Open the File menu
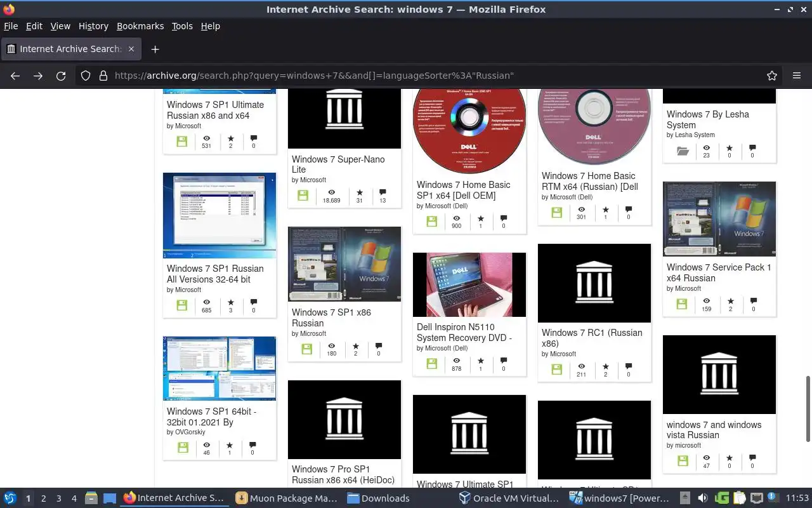The height and width of the screenshot is (508, 812). coord(11,26)
